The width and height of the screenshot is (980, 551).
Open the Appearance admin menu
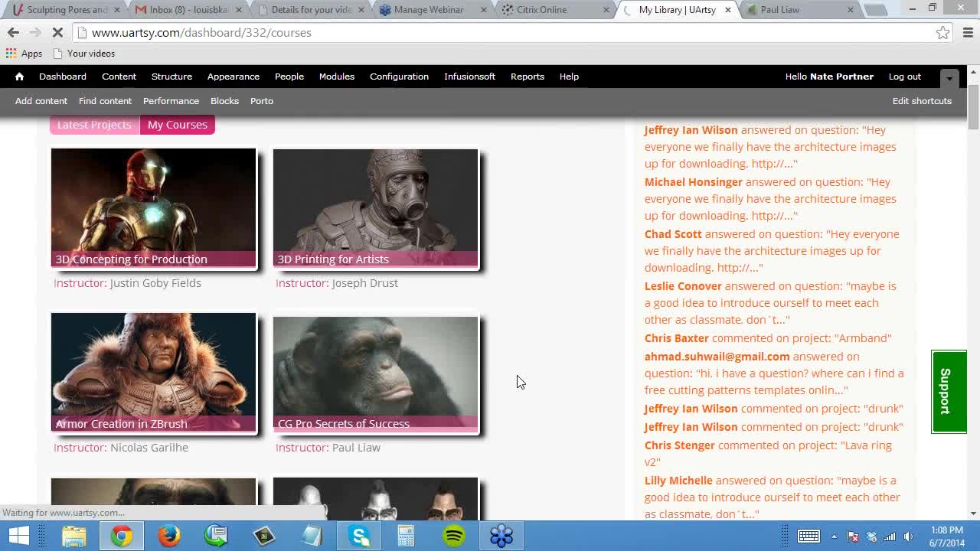tap(234, 77)
